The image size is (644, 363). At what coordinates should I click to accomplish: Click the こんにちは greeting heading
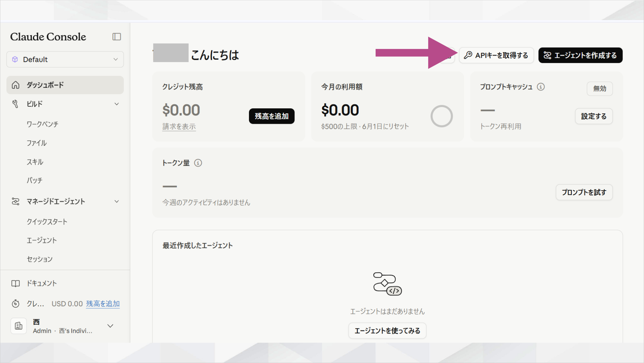(215, 55)
